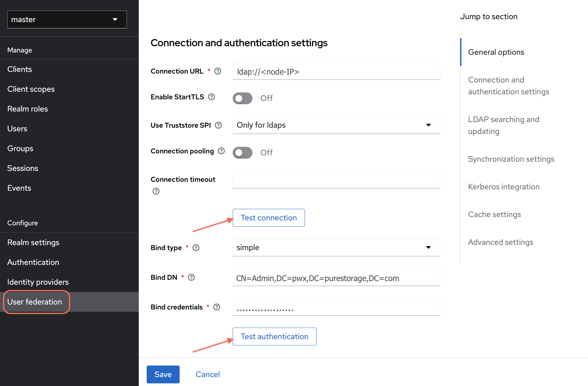
Task: Go to Identity providers menu item
Action: tap(38, 282)
